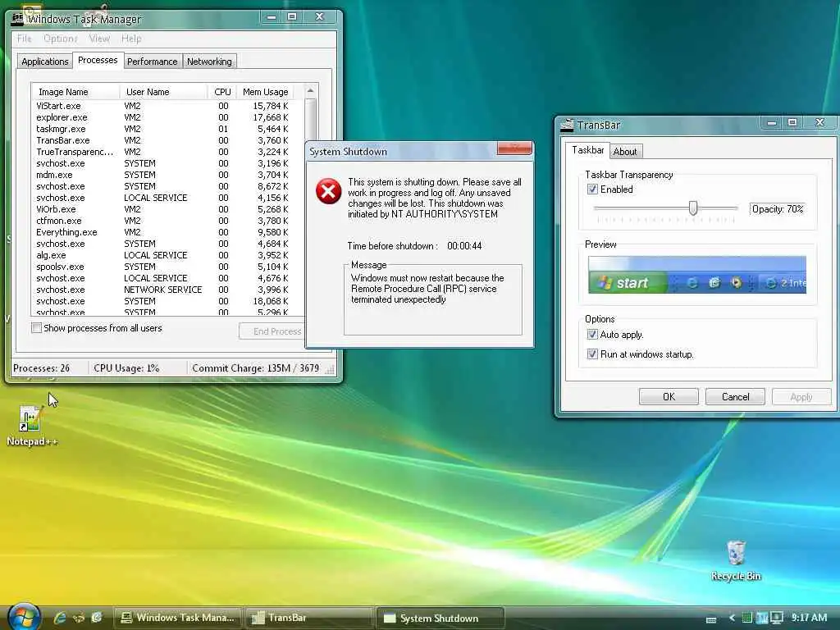Open the File menu in Task Manager
The width and height of the screenshot is (840, 630).
click(x=24, y=39)
